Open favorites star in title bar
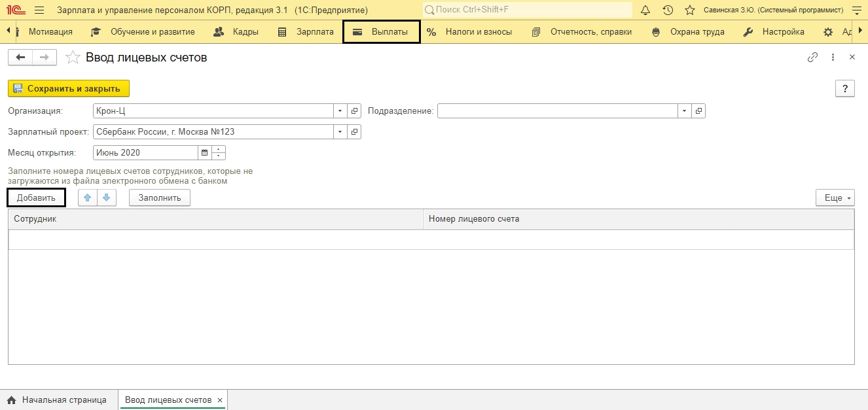This screenshot has height=410, width=868. tap(689, 10)
